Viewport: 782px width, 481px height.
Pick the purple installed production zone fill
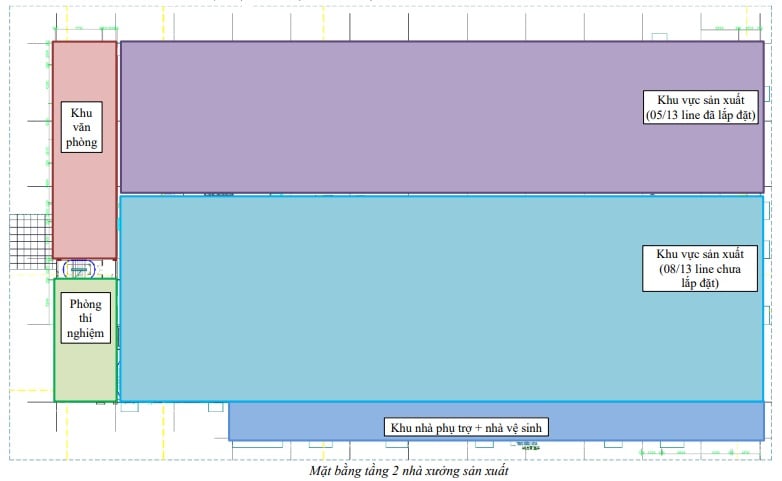pos(380,115)
